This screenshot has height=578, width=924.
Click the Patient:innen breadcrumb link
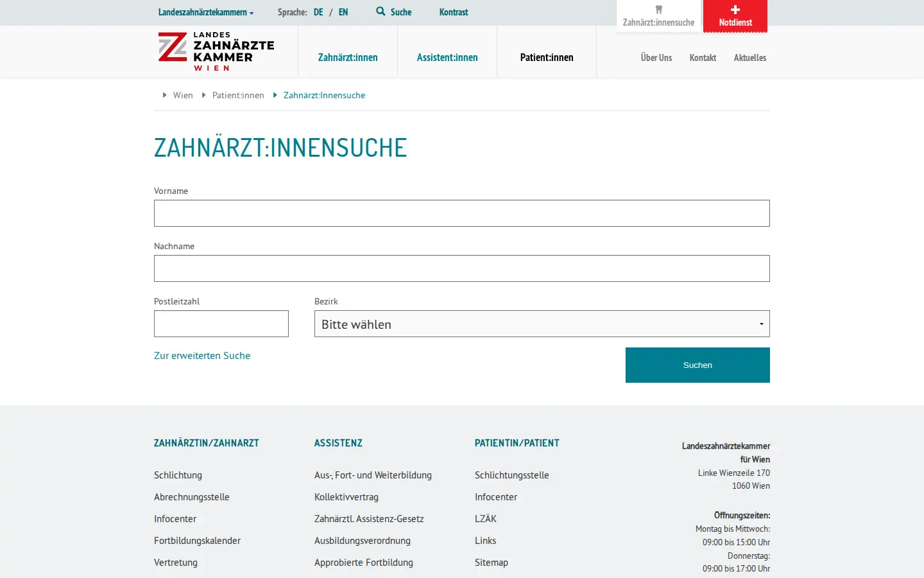[238, 95]
